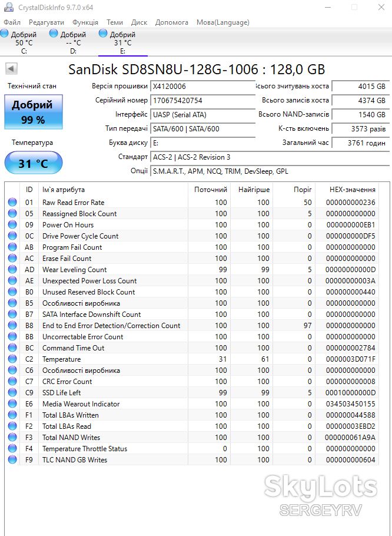
Task: Open the Редагувати menu
Action: [x=46, y=22]
